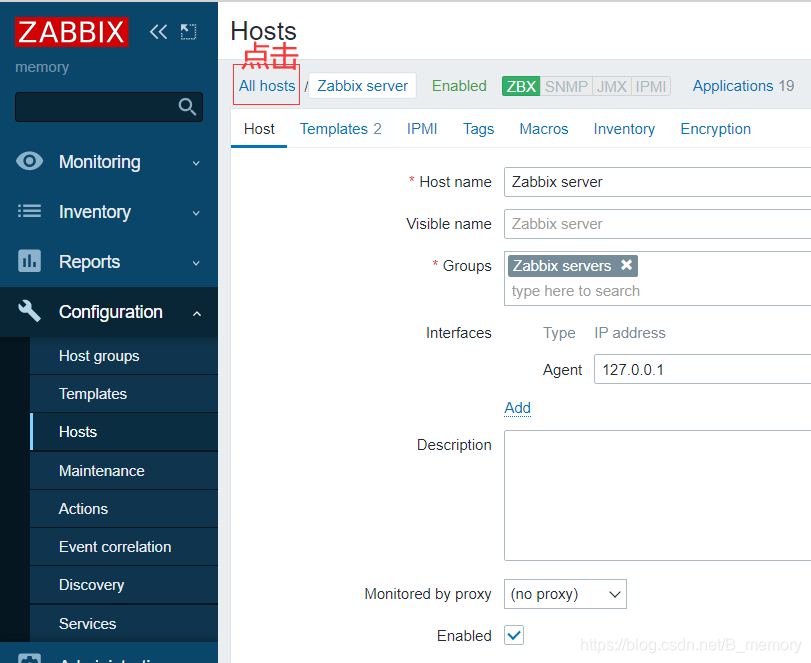Click the IPMI availability badge
The width and height of the screenshot is (811, 663).
point(651,86)
